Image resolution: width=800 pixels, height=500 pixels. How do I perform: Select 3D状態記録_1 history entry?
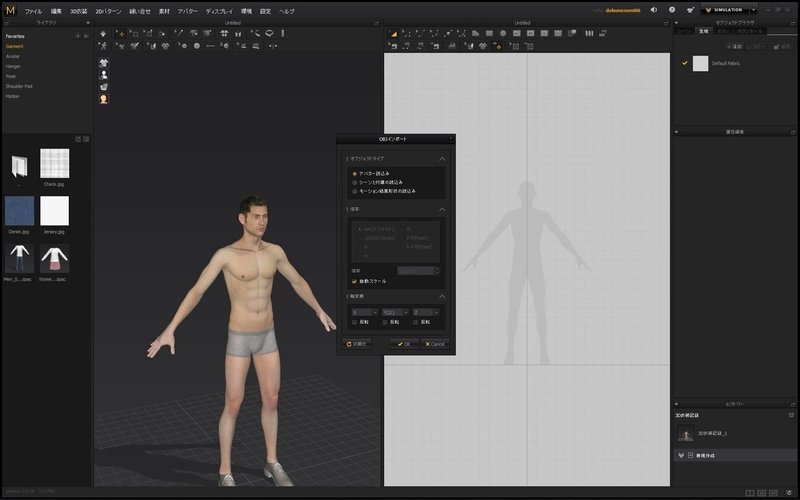click(712, 434)
